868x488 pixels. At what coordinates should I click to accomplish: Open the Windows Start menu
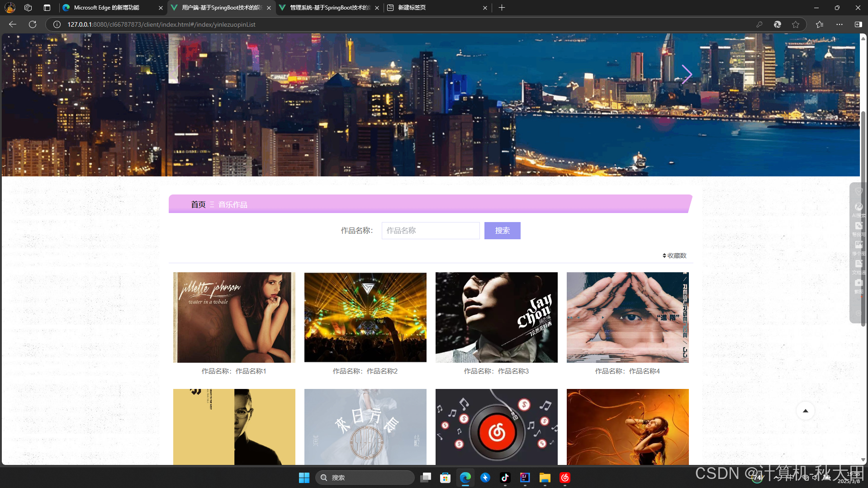[304, 478]
